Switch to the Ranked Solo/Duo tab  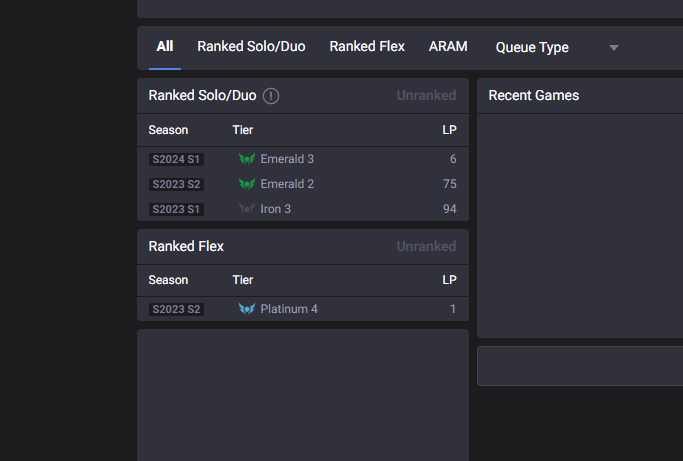coord(251,47)
